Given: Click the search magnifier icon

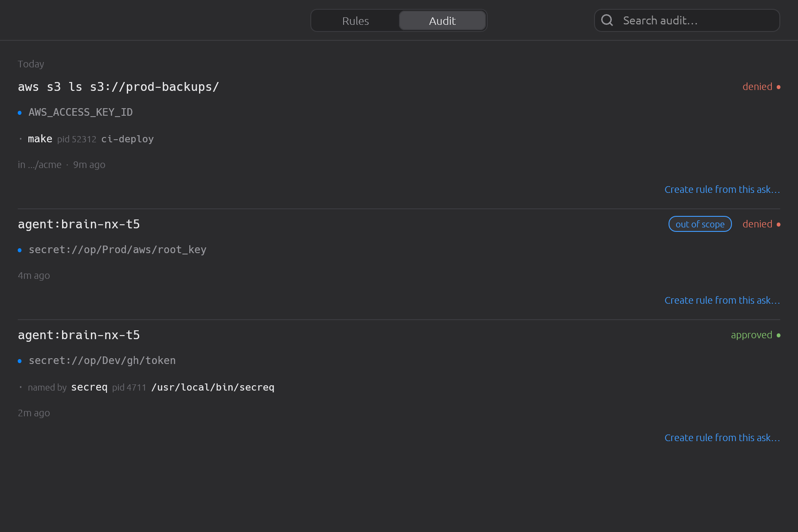Looking at the screenshot, I should (x=607, y=20).
